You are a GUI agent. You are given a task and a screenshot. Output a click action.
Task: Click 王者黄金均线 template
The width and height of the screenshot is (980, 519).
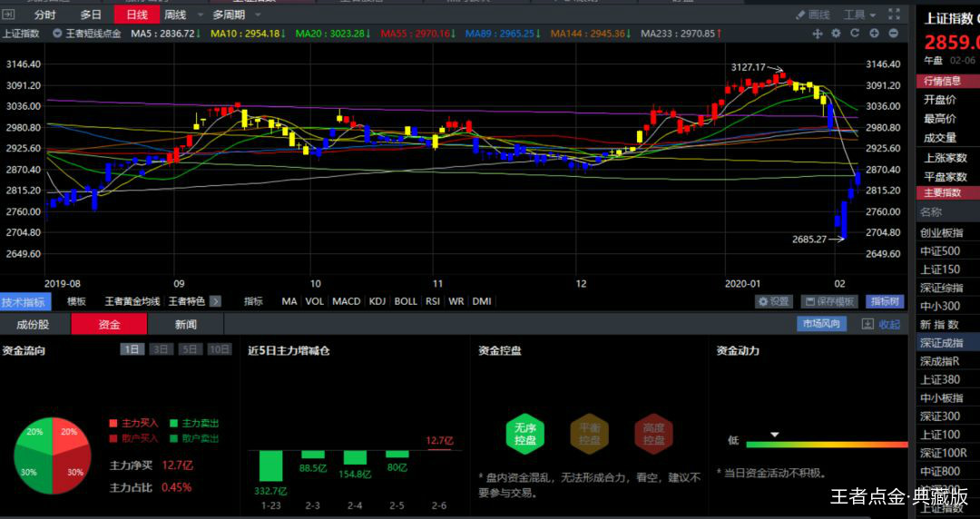click(132, 301)
